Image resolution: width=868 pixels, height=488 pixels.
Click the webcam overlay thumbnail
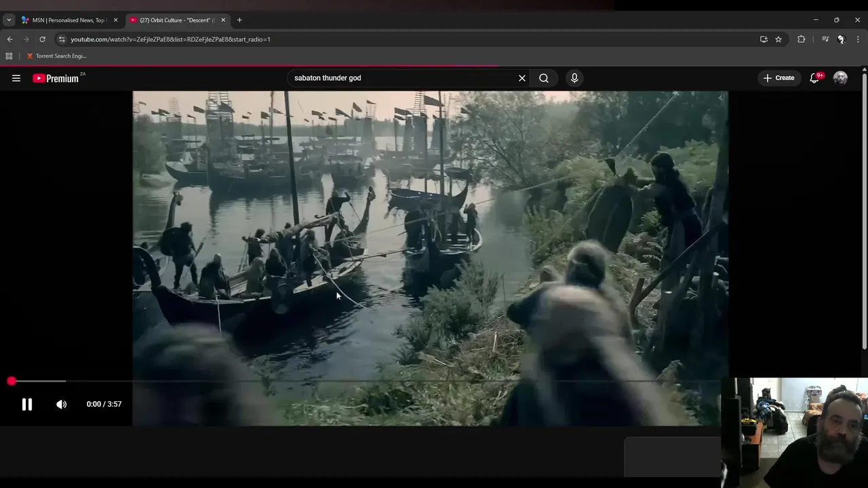(x=794, y=432)
